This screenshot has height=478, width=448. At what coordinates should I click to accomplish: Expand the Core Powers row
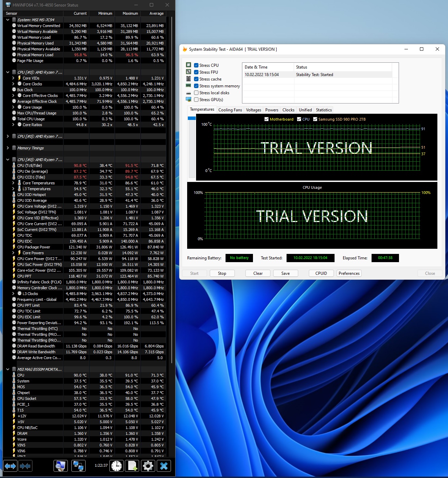13,253
